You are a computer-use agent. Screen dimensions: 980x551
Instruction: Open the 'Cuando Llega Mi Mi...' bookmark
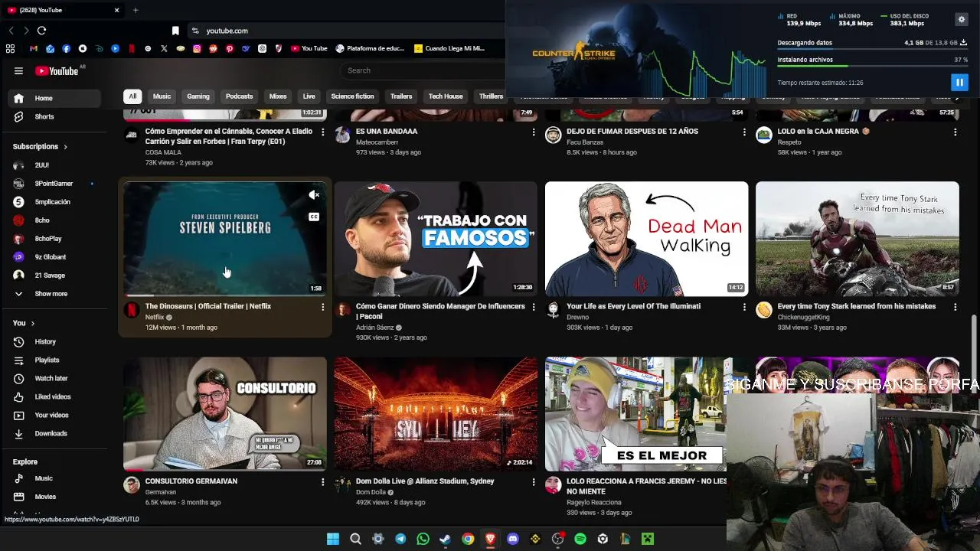(x=449, y=48)
